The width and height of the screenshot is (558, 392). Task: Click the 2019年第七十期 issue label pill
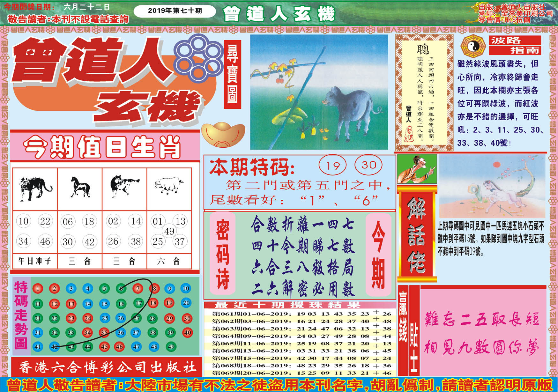175,11
